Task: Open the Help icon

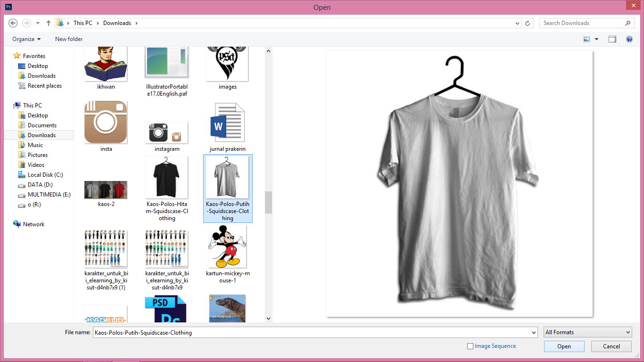Action: 629,39
